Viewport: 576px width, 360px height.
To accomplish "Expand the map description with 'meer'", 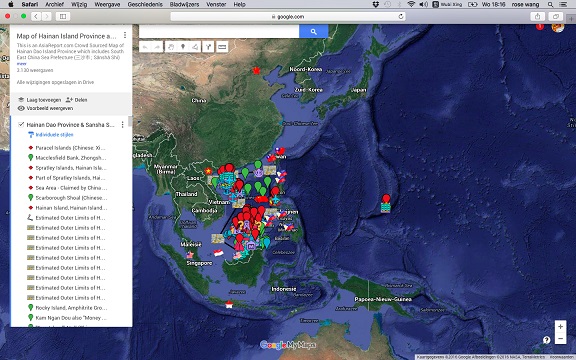I will (21, 64).
